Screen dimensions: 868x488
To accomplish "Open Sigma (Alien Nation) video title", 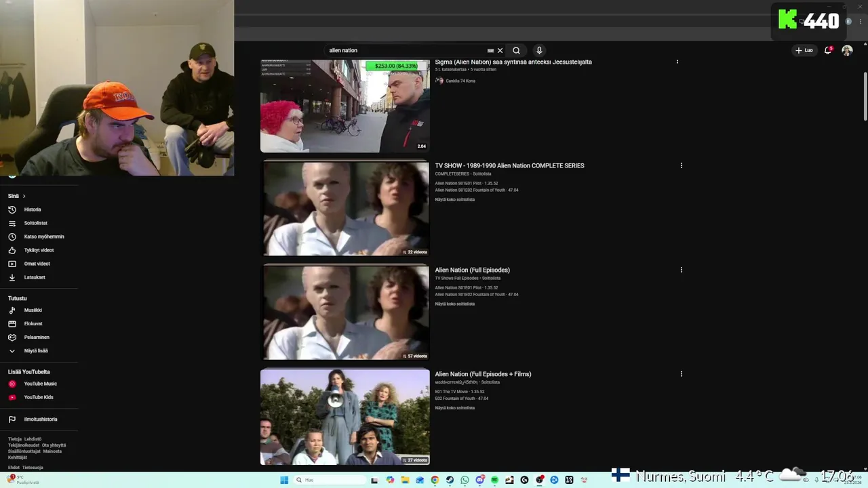I will 513,62.
